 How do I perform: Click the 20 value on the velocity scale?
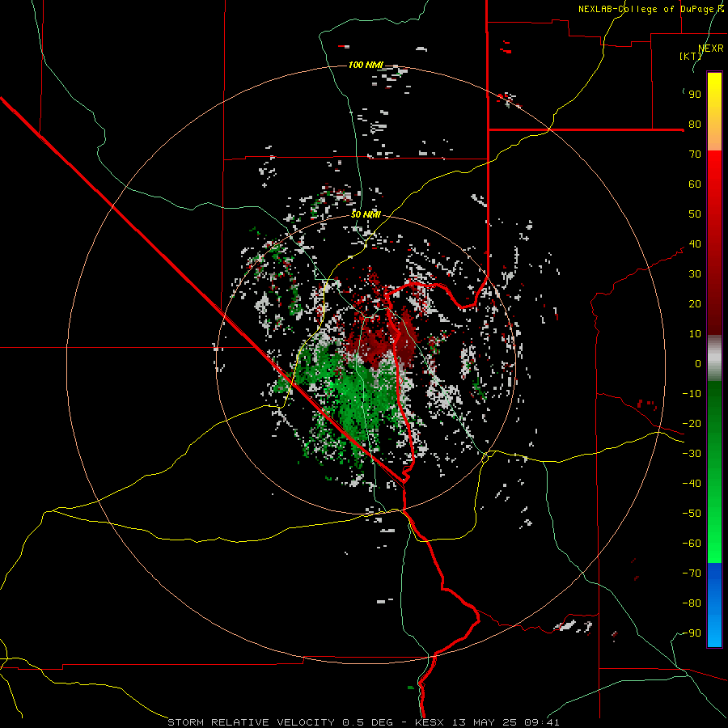[695, 304]
